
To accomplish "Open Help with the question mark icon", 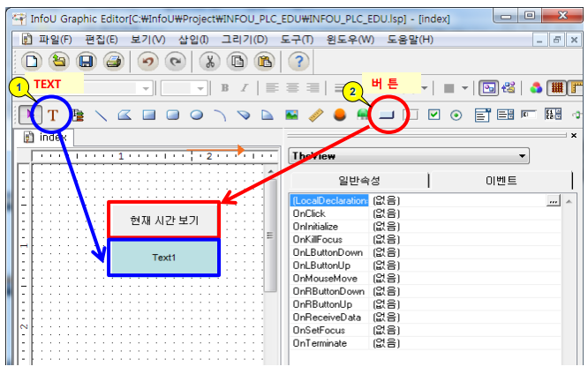I will (x=299, y=61).
